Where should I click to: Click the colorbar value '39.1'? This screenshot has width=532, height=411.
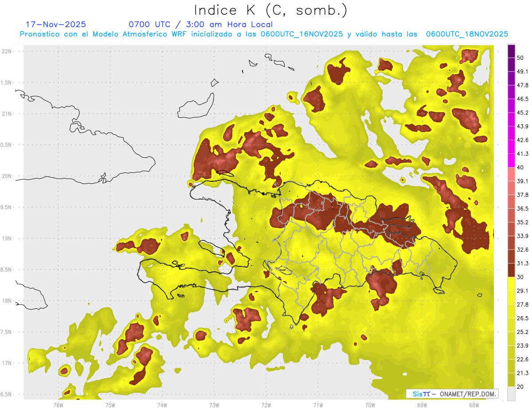point(523,181)
